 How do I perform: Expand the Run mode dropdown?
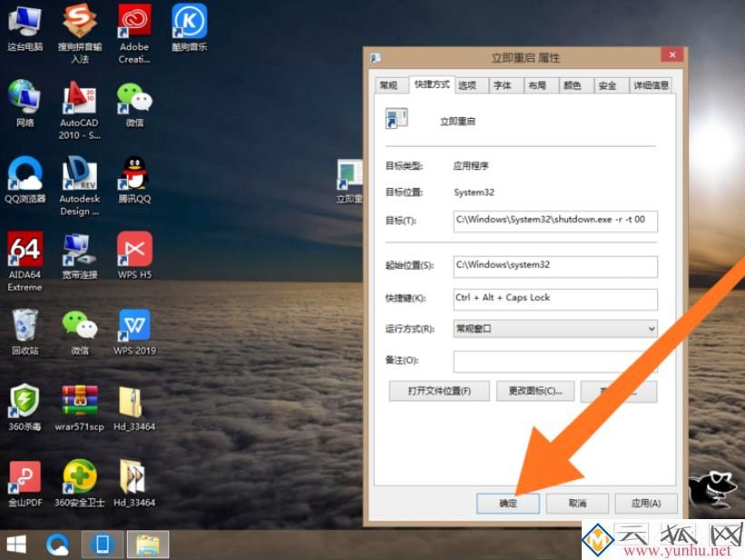point(555,329)
